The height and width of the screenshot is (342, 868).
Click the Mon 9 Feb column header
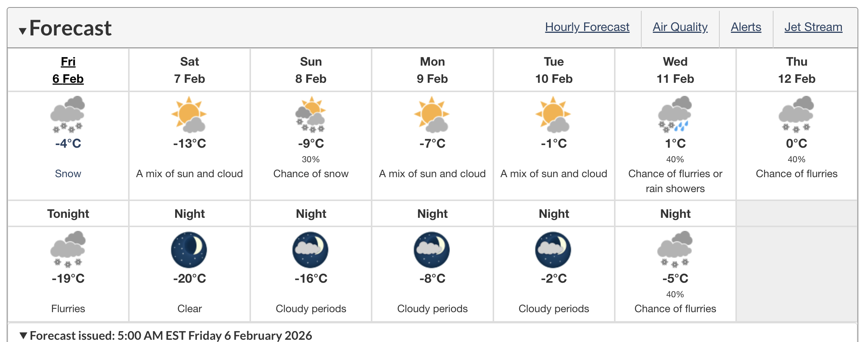[x=432, y=70]
